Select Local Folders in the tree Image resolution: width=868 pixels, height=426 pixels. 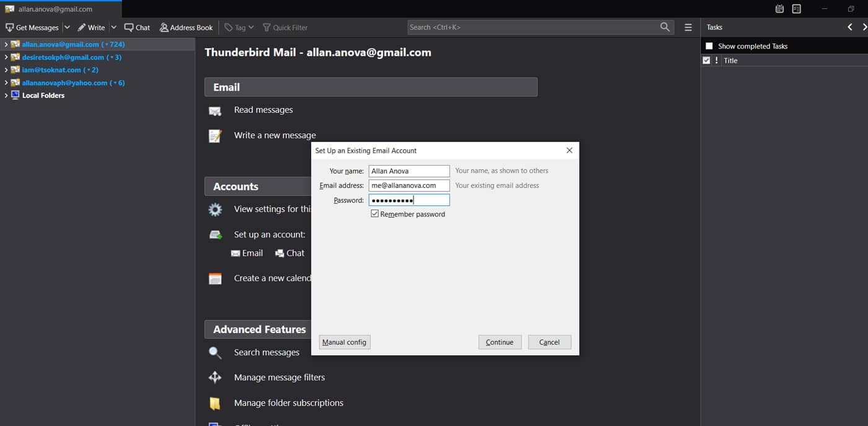coord(97,95)
